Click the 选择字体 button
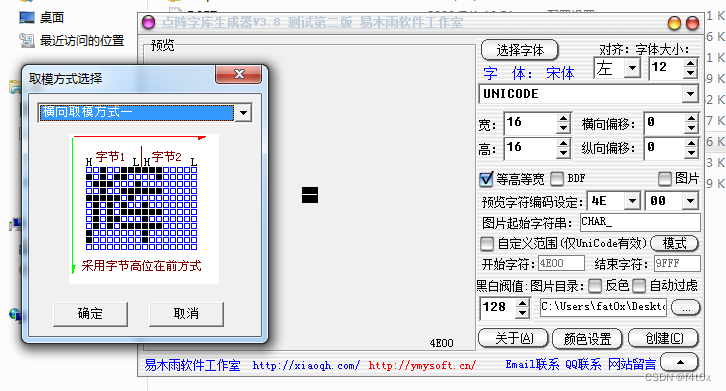The image size is (726, 391). point(519,50)
